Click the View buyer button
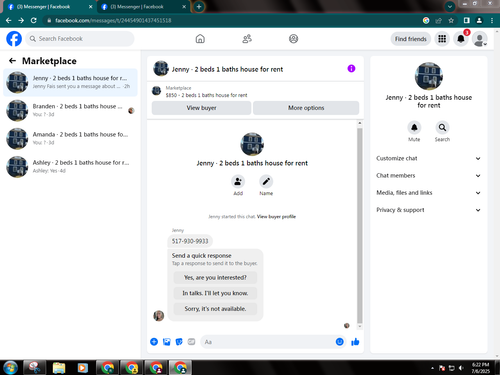Viewport: 500px width, 375px height. tap(201, 108)
